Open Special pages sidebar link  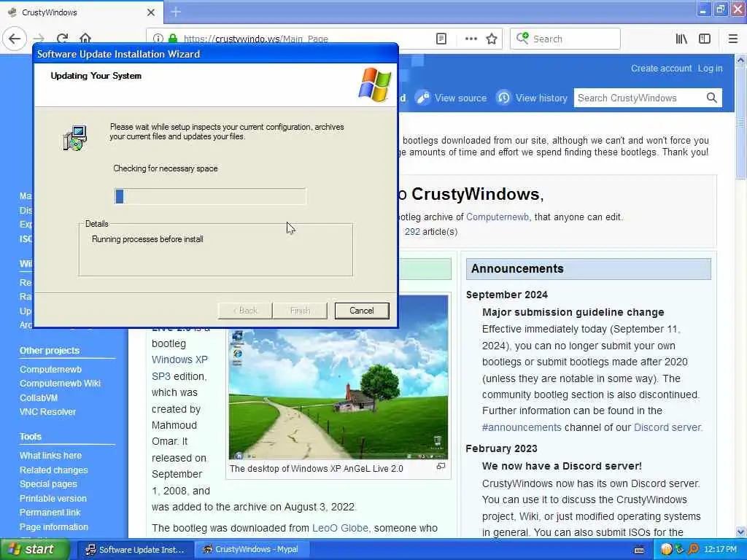48,484
